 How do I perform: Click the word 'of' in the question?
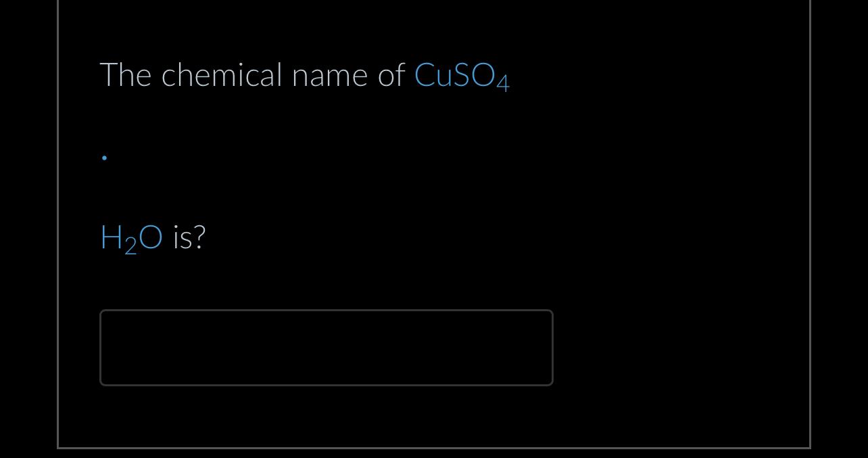[x=391, y=74]
